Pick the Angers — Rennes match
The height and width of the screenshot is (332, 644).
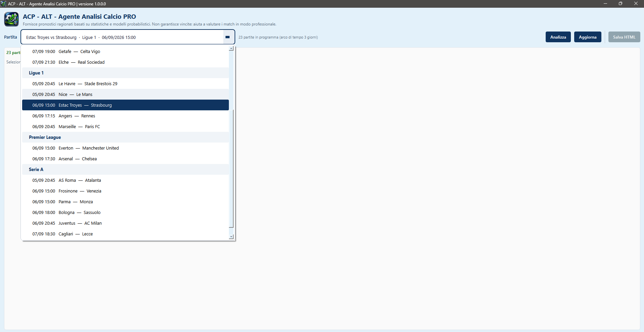tap(126, 116)
